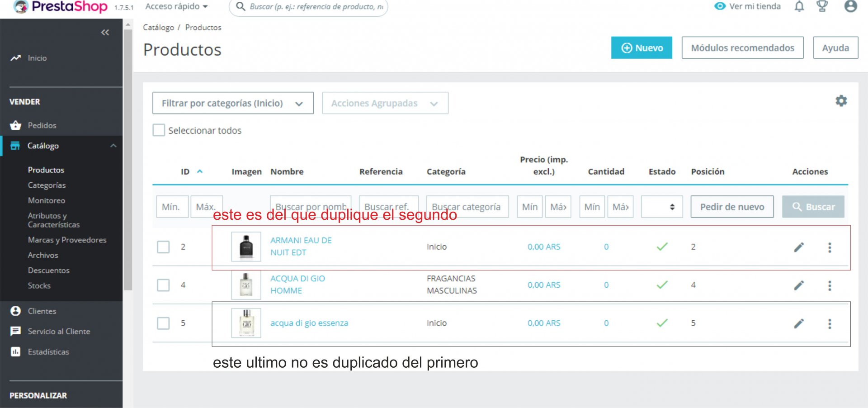The width and height of the screenshot is (868, 408).
Task: Open Descuentos in the sidebar submenu
Action: (49, 270)
